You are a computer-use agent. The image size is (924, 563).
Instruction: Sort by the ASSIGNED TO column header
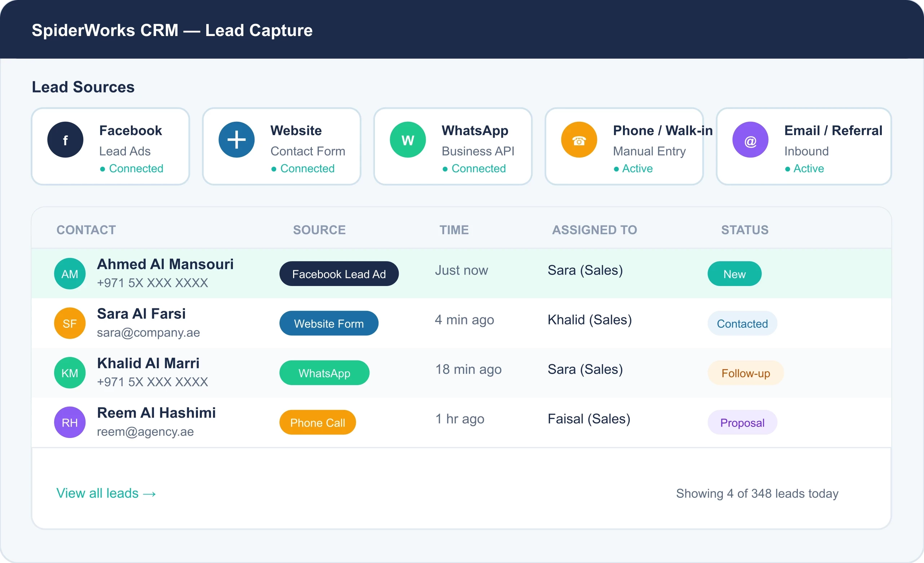[594, 229]
